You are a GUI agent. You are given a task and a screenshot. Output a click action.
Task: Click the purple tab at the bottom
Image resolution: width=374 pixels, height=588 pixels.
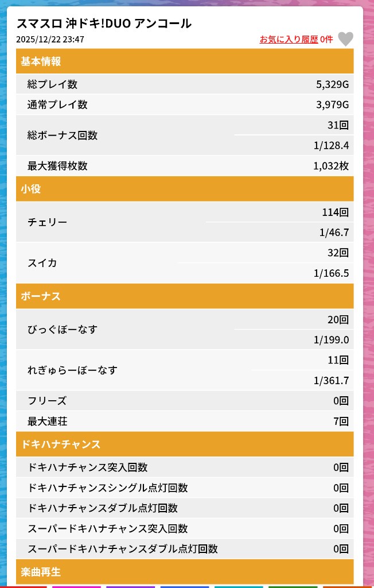(x=130, y=586)
